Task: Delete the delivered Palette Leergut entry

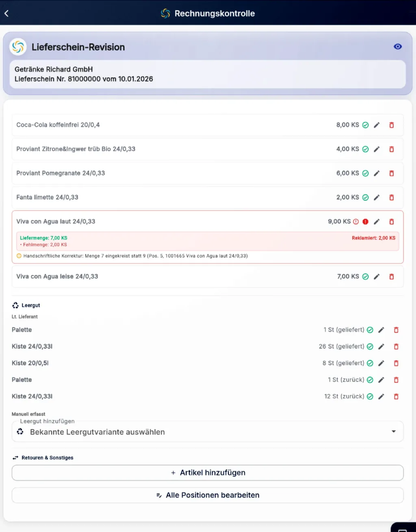Action: coord(396,330)
